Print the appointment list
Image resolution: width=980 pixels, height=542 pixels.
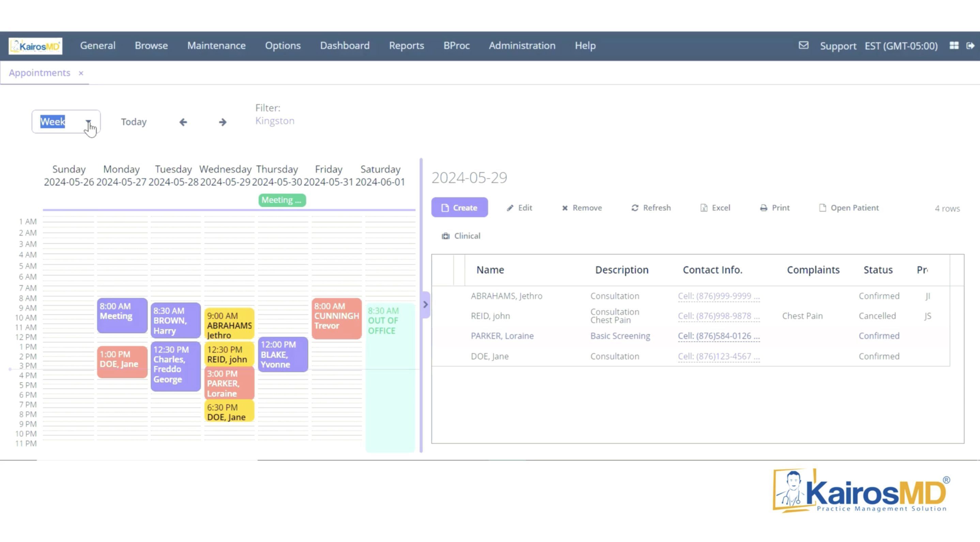pos(775,208)
